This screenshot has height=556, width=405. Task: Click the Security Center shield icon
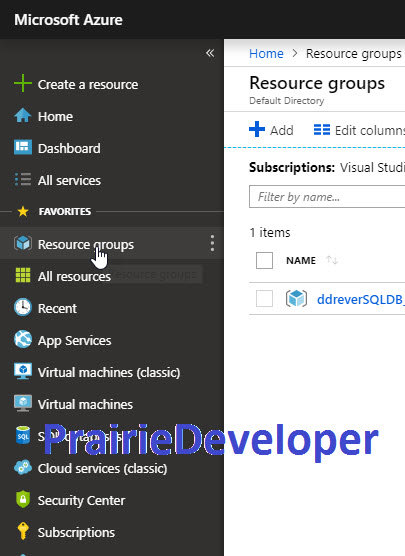[x=23, y=499]
